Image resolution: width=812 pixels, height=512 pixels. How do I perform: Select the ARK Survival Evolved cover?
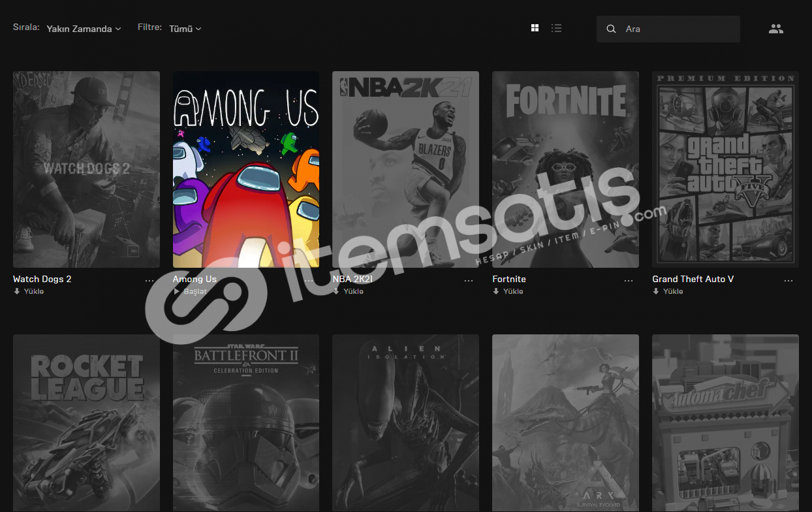[x=565, y=423]
